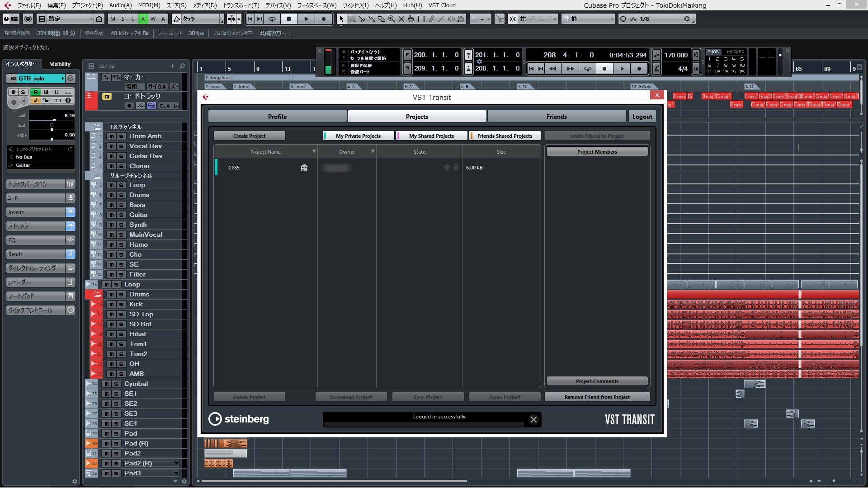Select the Draw pencil tool
868x488 pixels.
tap(431, 19)
